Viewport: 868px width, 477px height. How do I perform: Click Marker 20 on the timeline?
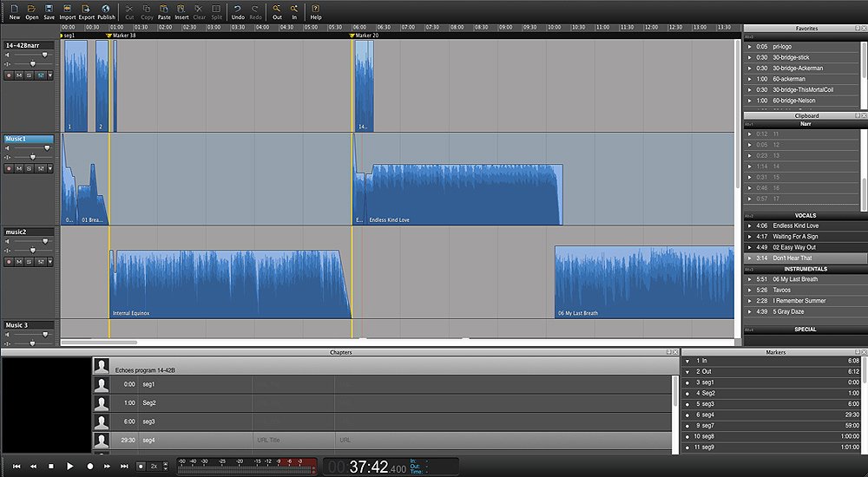(365, 36)
